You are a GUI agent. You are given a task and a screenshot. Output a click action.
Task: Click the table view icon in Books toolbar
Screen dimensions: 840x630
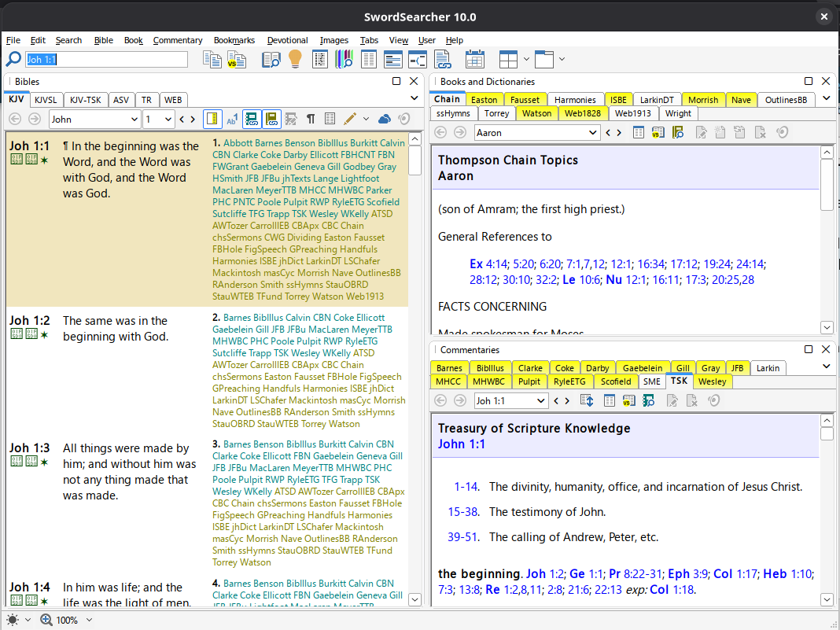point(639,132)
